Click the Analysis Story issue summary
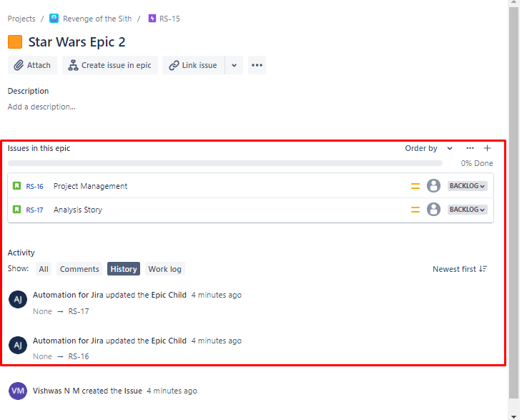Screen dimensions: 522x420 pos(78,210)
